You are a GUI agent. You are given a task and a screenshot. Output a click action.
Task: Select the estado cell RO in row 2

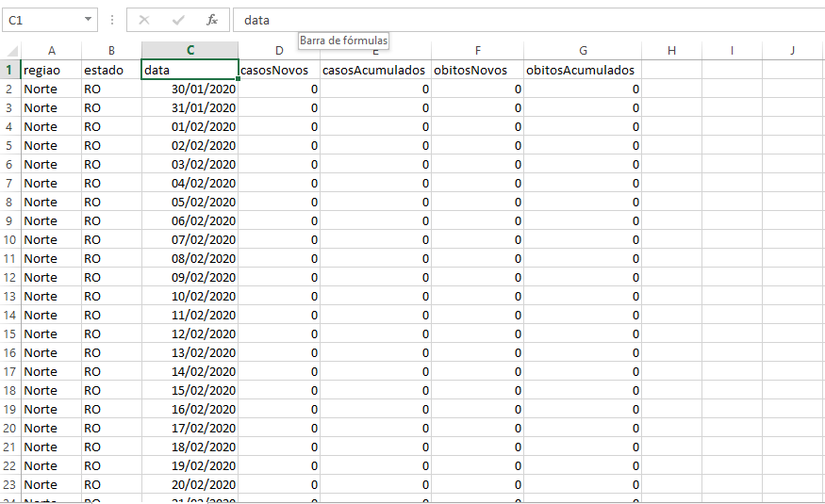tap(111, 89)
